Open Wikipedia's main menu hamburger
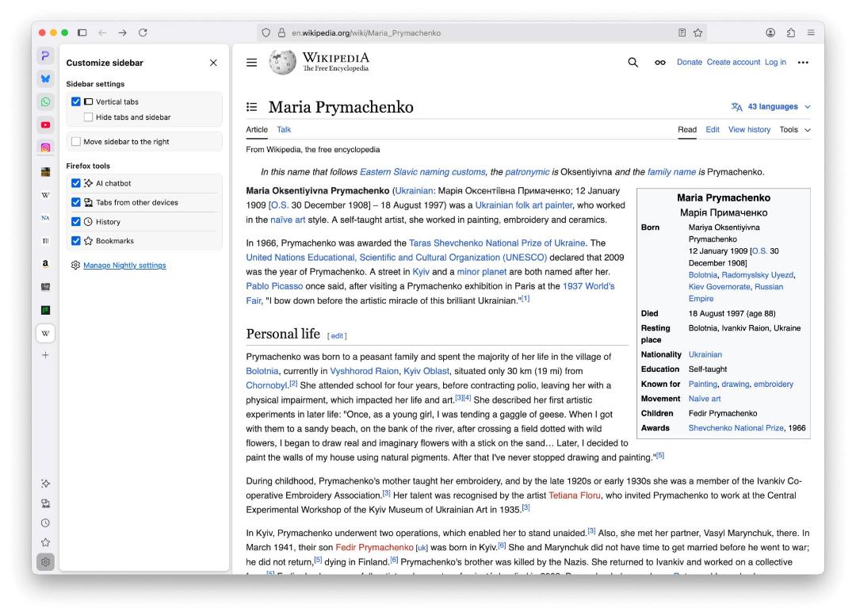The image size is (856, 616). coord(252,63)
